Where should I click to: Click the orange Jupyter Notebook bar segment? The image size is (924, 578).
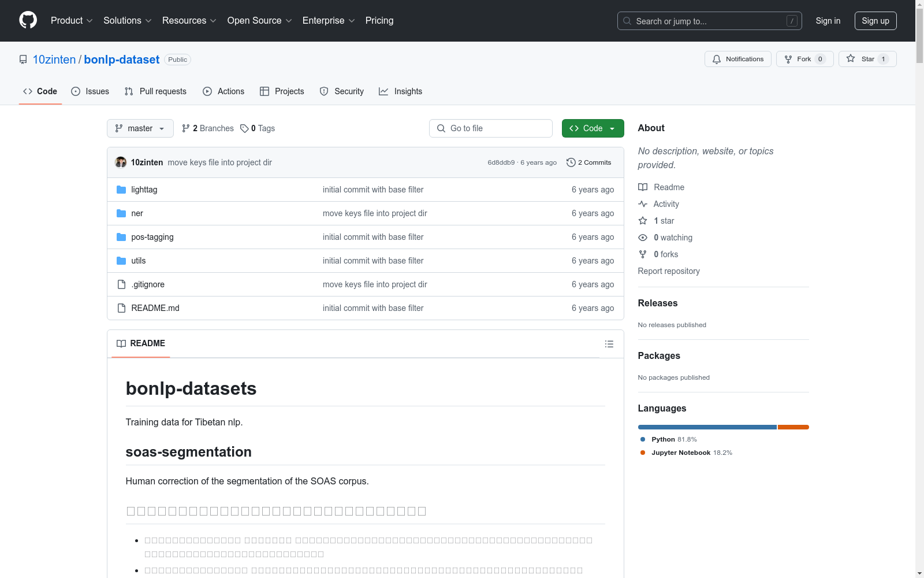793,427
